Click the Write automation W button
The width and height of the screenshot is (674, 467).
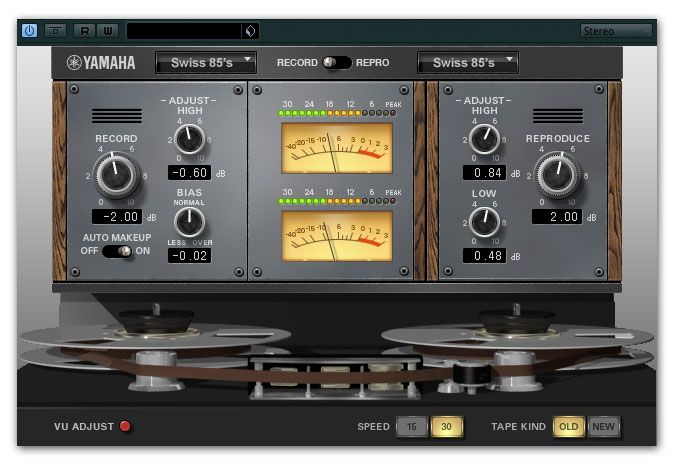[x=107, y=31]
